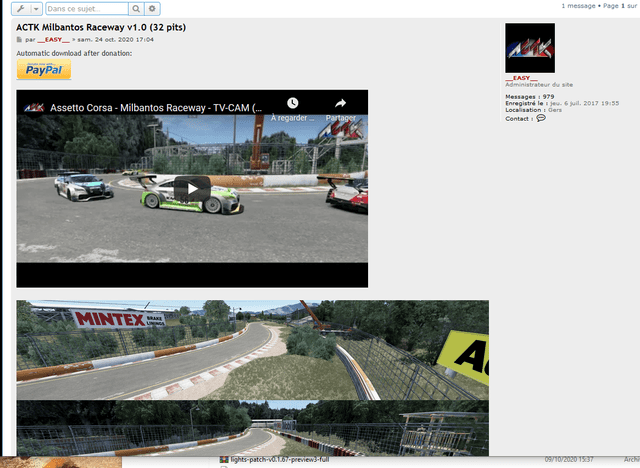The width and height of the screenshot is (640, 468).
Task: Click the video Share arrow icon
Action: (340, 103)
